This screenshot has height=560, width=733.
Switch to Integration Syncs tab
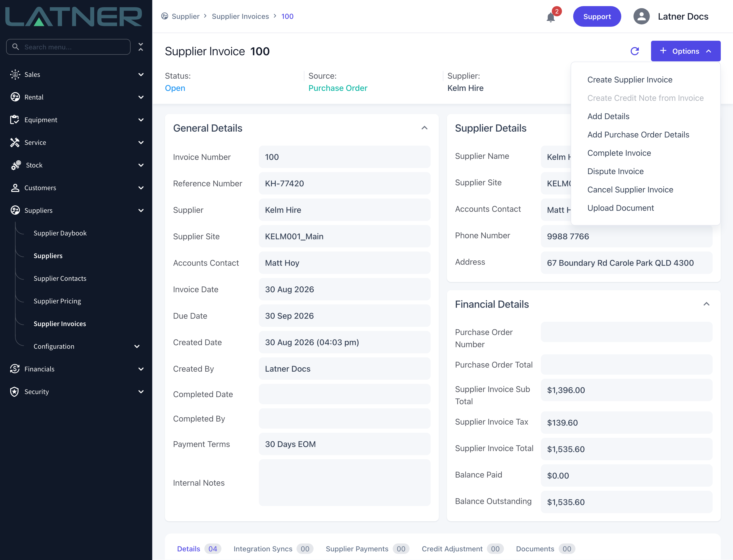tap(273, 549)
